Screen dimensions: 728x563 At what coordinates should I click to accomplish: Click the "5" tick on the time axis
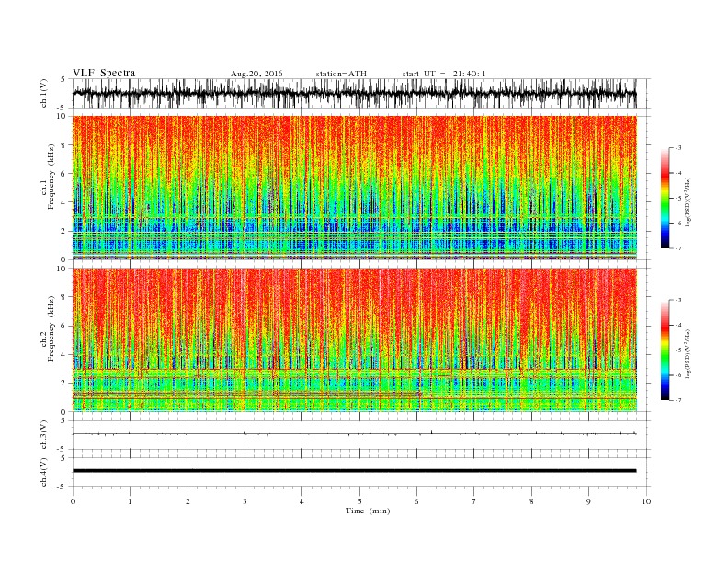click(x=359, y=501)
